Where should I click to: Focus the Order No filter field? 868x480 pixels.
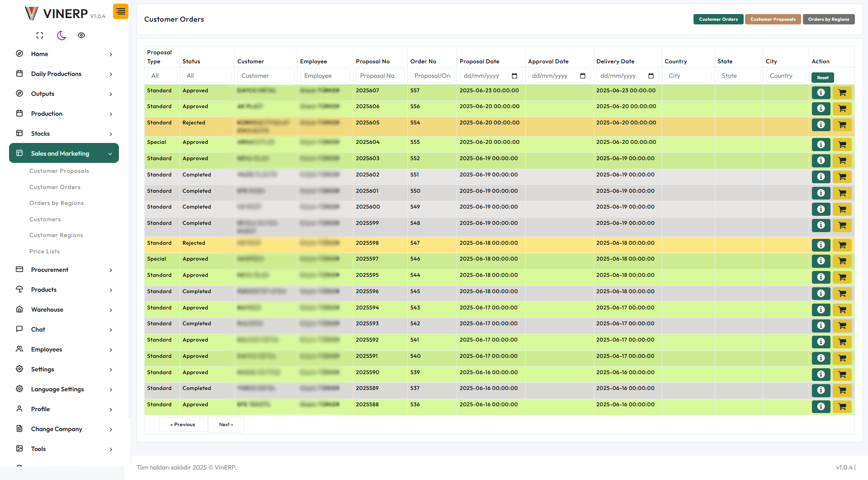coord(432,76)
